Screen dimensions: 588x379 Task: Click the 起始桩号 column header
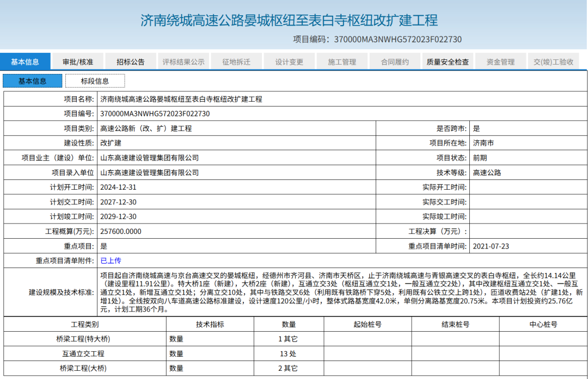(367, 324)
